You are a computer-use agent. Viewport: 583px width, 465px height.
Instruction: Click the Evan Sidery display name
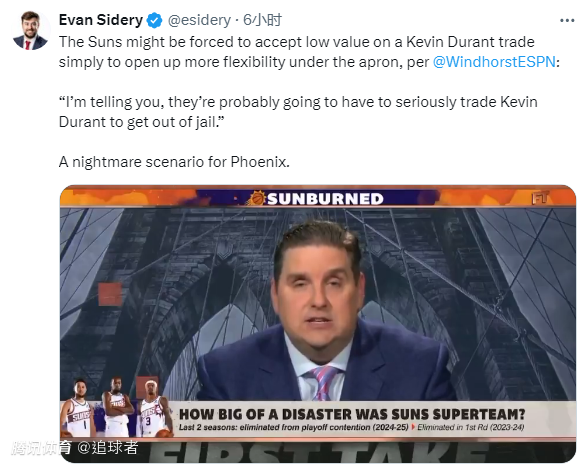click(101, 20)
